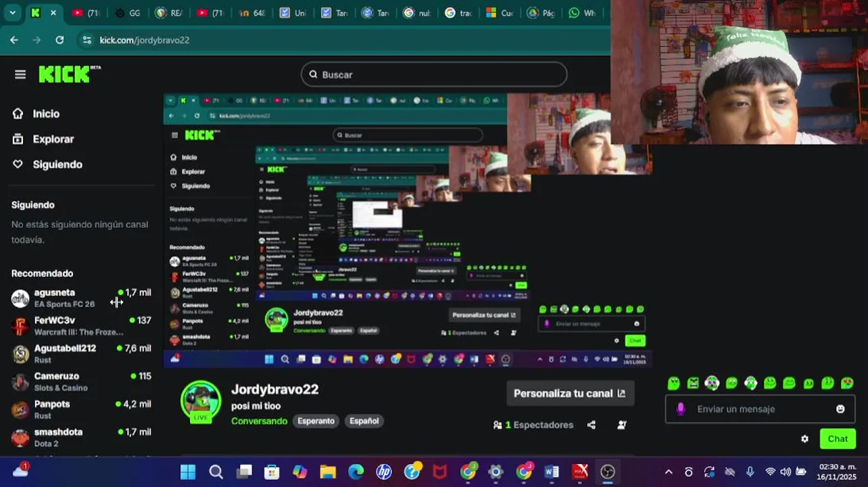Viewport: 868px width, 487px height.
Task: Open Word from the taskbar
Action: 552,471
